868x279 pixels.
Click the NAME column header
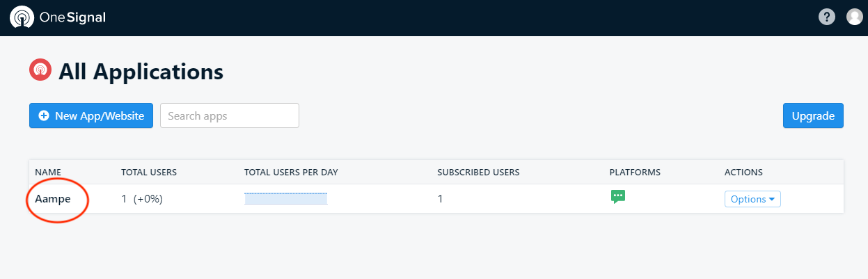(x=48, y=172)
